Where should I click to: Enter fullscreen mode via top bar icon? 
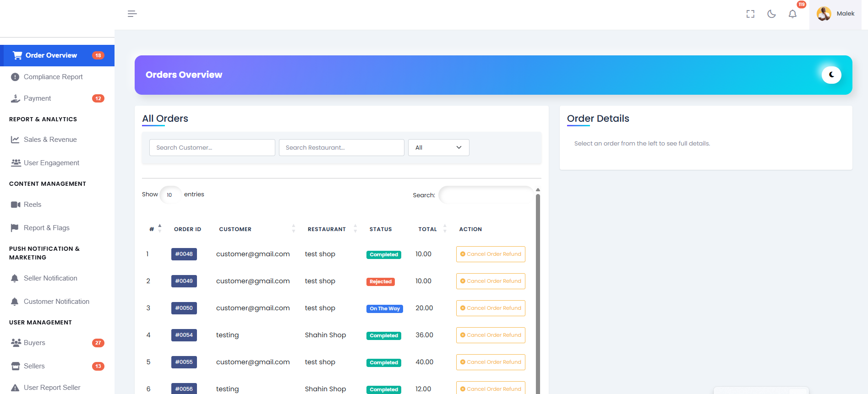point(750,14)
